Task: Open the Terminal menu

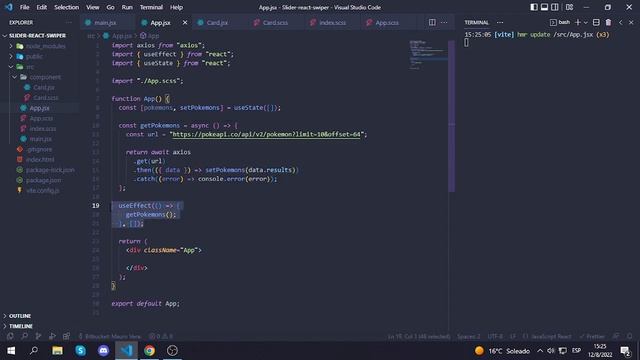Action: (x=151, y=7)
